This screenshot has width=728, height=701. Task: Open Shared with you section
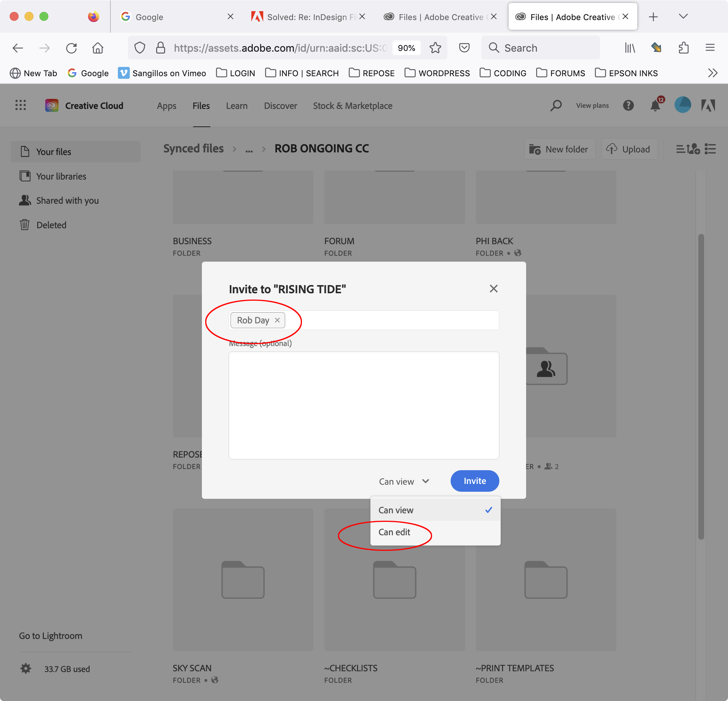click(67, 200)
